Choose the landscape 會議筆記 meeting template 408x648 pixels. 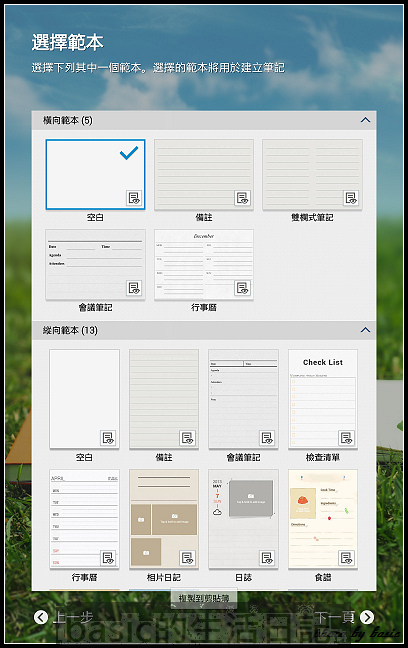click(x=95, y=264)
